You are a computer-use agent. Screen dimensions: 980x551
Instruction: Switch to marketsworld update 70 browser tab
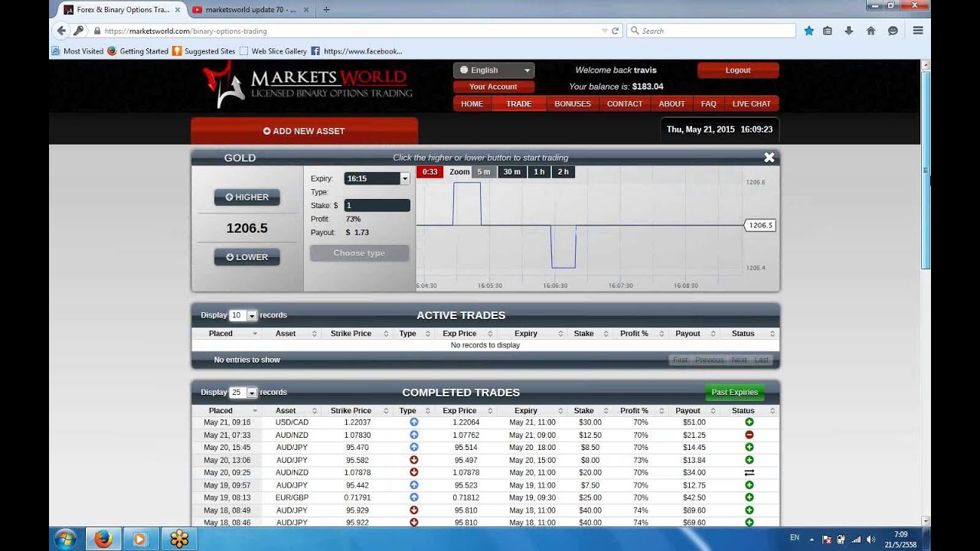pyautogui.click(x=251, y=9)
